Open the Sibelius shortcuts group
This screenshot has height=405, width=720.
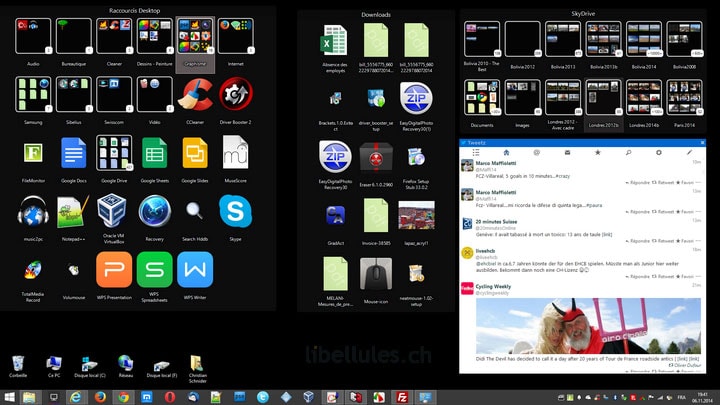pyautogui.click(x=73, y=95)
